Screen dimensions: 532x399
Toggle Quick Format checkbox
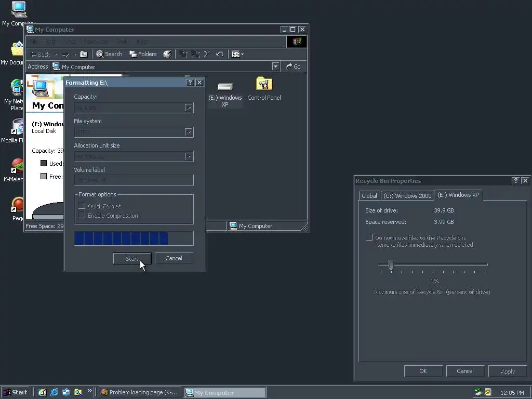point(82,206)
